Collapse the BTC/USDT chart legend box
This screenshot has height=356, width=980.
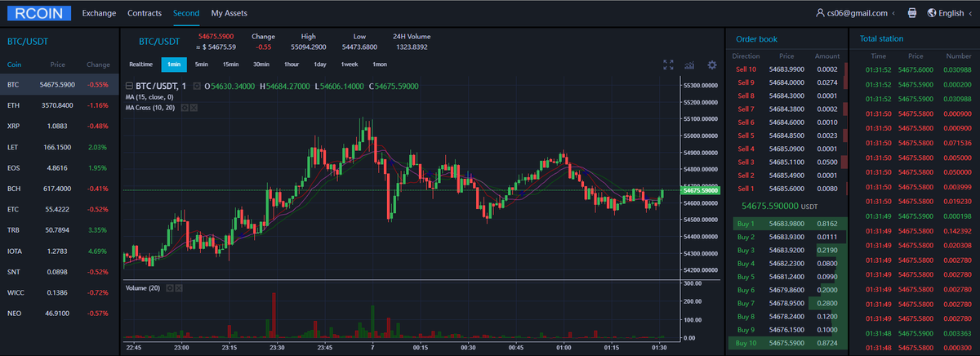click(x=129, y=86)
